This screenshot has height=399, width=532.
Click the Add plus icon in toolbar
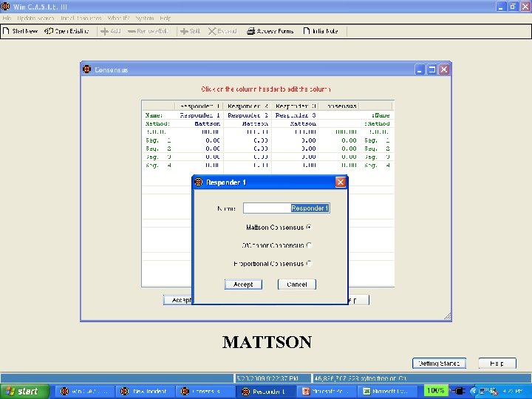click(x=105, y=31)
